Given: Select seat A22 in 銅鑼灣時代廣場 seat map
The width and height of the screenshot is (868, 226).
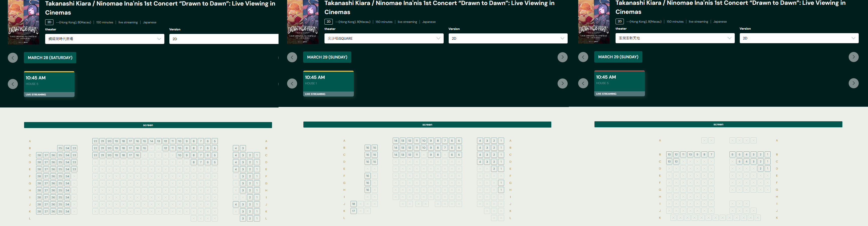Looking at the screenshot, I should point(95,141).
